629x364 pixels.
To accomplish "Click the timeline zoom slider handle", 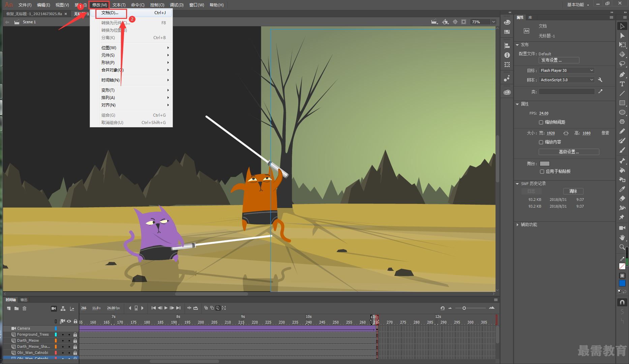I will click(x=464, y=308).
